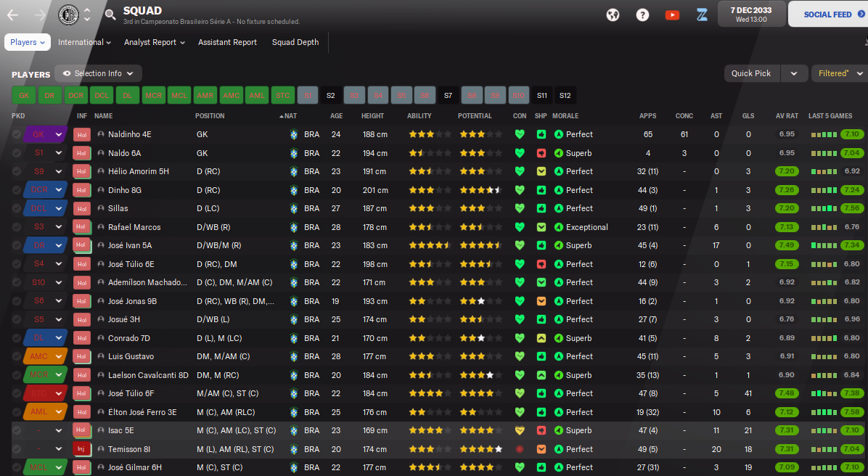Viewport: 868px width, 476px height.
Task: Open the search magnifier icon
Action: pyautogui.click(x=110, y=15)
